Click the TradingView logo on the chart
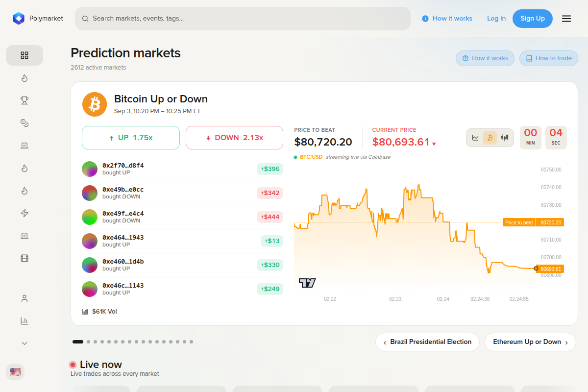588x392 pixels. click(x=307, y=283)
